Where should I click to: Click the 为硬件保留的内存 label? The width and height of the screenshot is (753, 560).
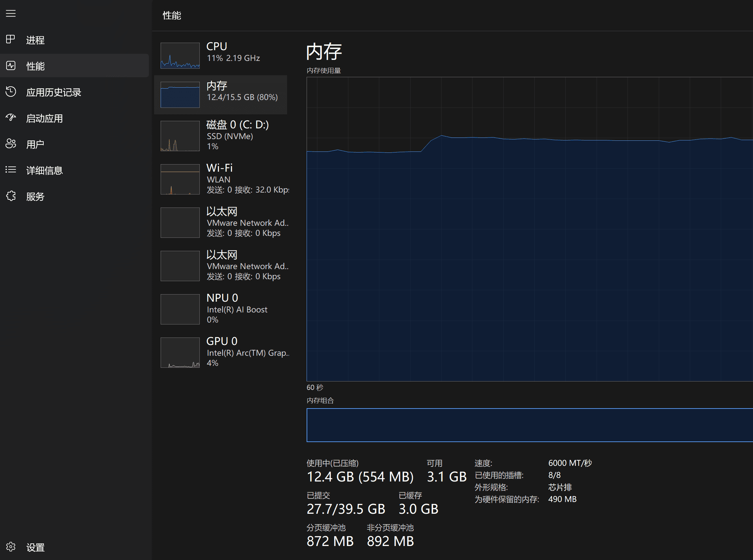507,500
